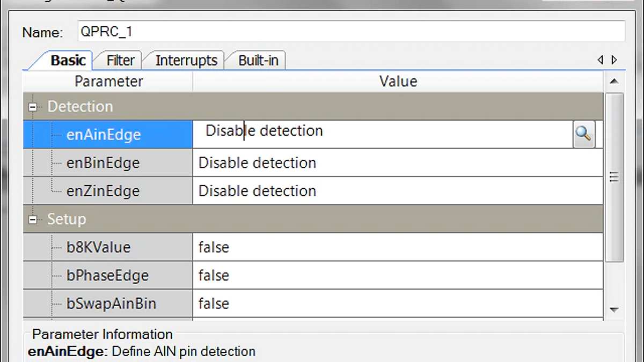Click the vertical scrollbar thumb
Viewport: 644px width, 362px height.
click(x=614, y=177)
